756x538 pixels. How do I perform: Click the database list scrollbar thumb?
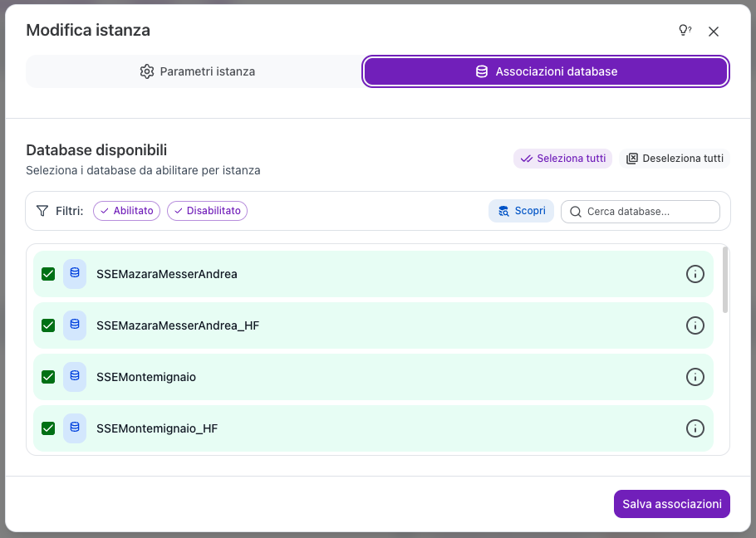[725, 280]
